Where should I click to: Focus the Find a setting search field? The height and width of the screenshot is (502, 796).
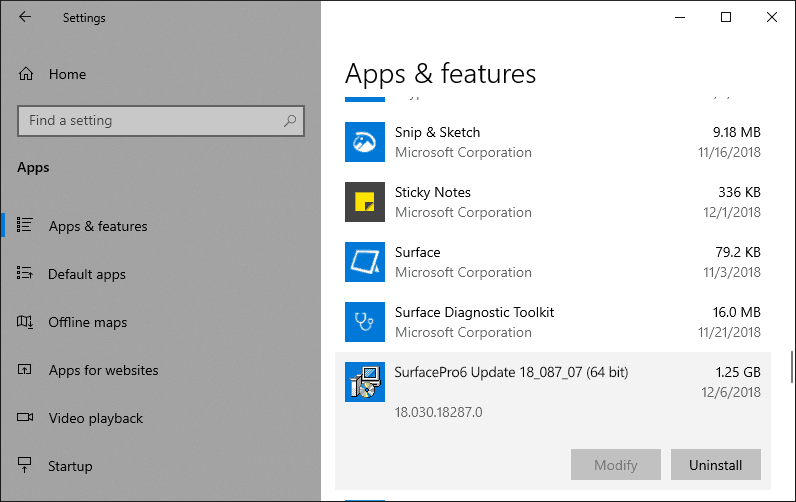click(x=161, y=121)
